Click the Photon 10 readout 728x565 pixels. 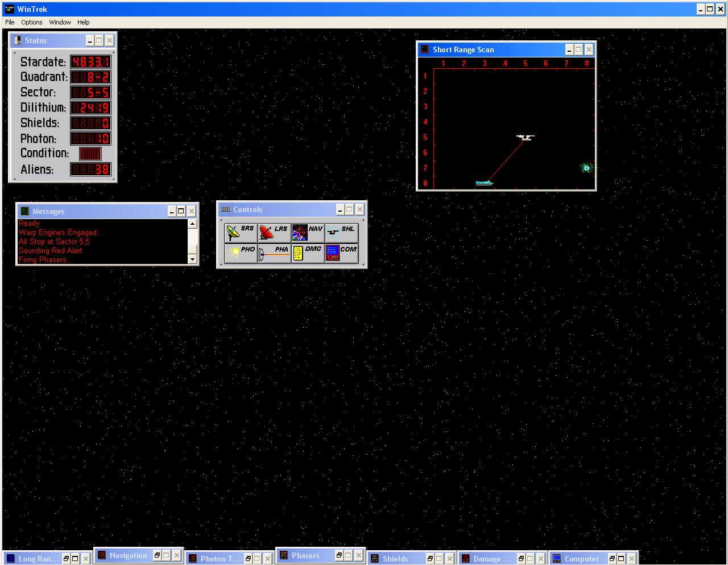[90, 138]
